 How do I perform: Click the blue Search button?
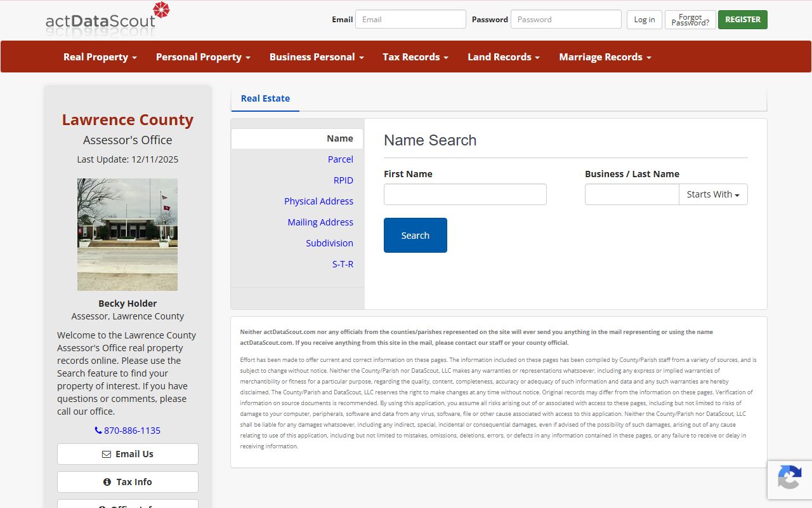pyautogui.click(x=416, y=235)
